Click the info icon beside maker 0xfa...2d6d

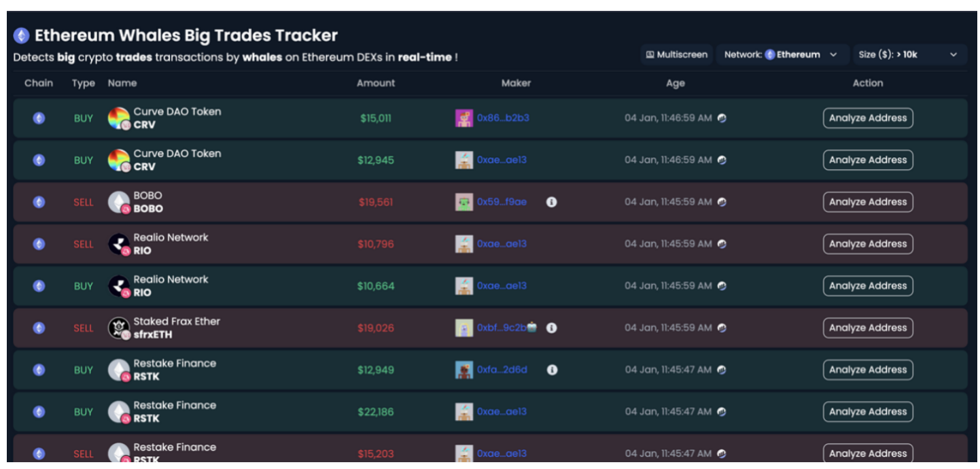pyautogui.click(x=552, y=370)
